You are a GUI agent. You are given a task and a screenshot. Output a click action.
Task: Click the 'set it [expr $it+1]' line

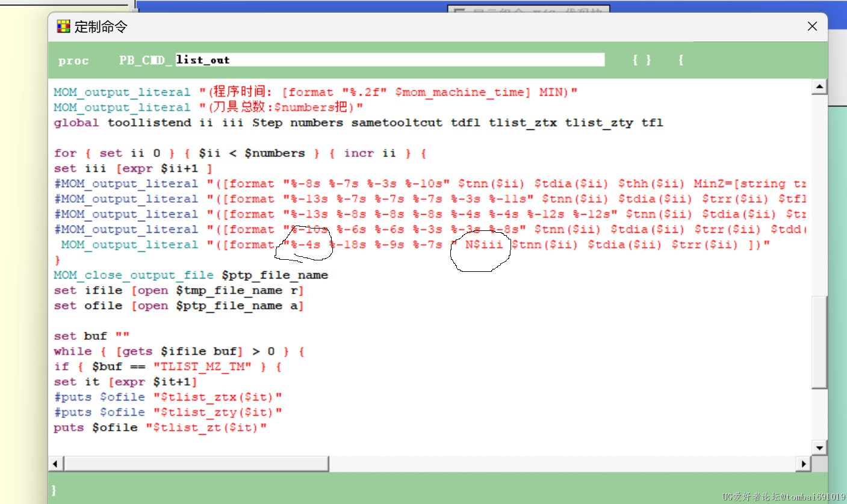tap(125, 382)
